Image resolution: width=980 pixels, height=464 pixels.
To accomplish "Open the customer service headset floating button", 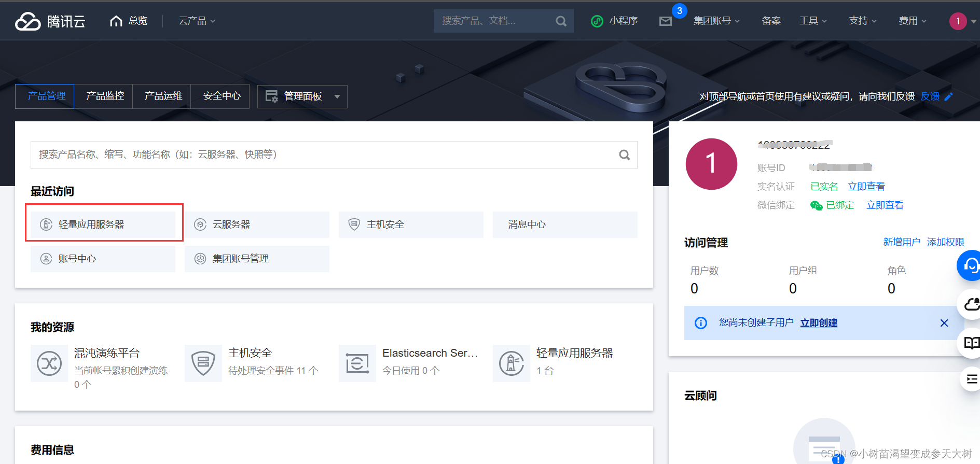I will [970, 265].
